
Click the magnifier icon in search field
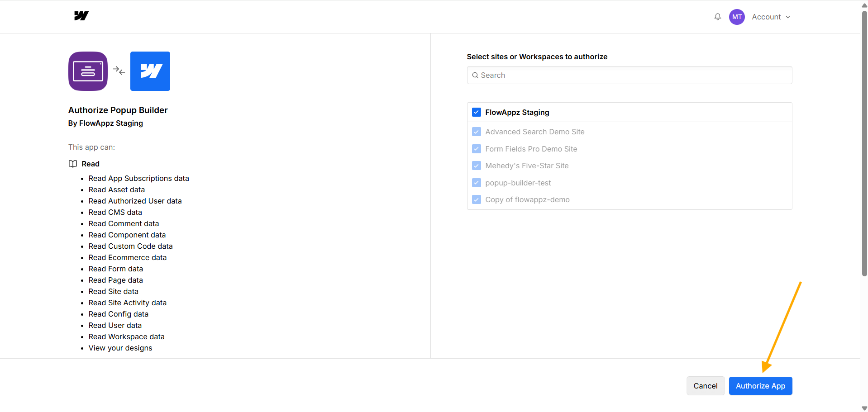(475, 76)
